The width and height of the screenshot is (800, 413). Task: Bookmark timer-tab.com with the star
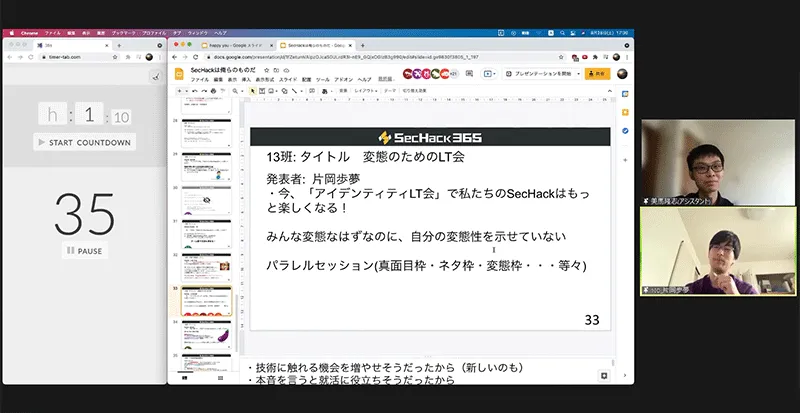[x=115, y=57]
